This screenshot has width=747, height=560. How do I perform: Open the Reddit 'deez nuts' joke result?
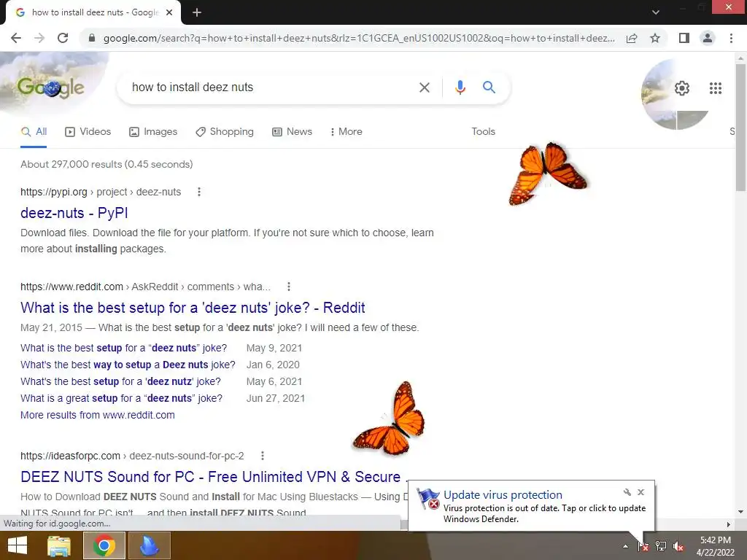(193, 308)
